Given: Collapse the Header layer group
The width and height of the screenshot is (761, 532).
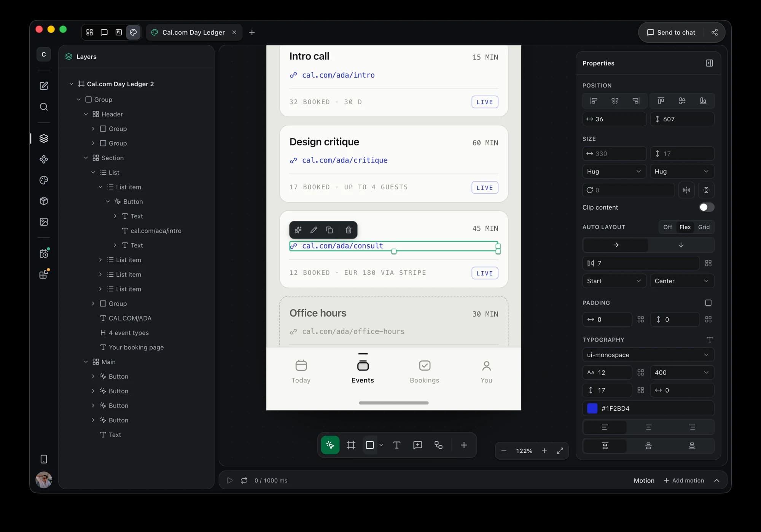Looking at the screenshot, I should pyautogui.click(x=86, y=114).
